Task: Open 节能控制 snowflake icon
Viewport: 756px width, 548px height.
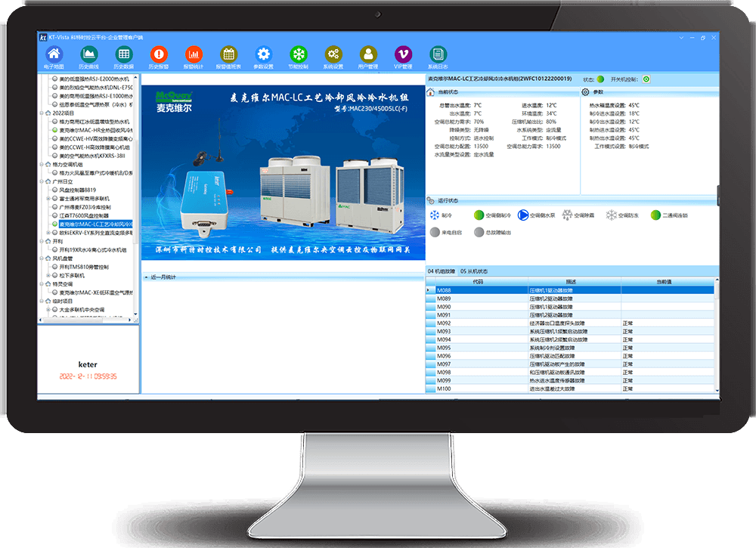Action: tap(299, 54)
